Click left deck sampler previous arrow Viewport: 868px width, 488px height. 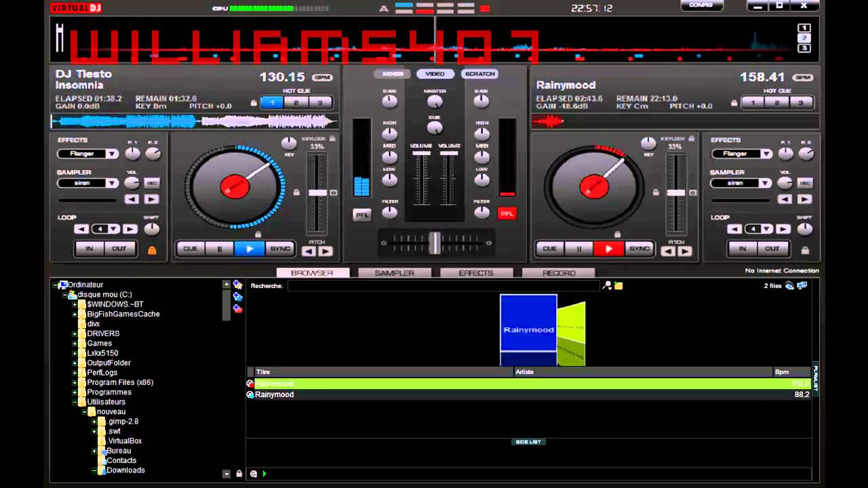pyautogui.click(x=132, y=199)
